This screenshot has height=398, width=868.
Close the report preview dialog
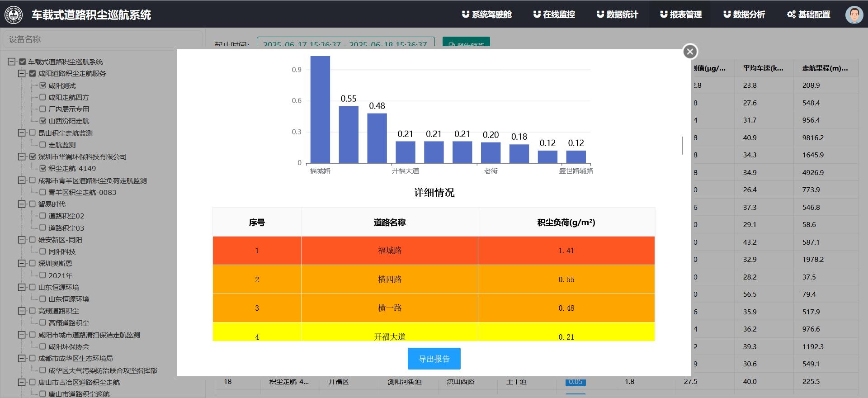click(690, 52)
